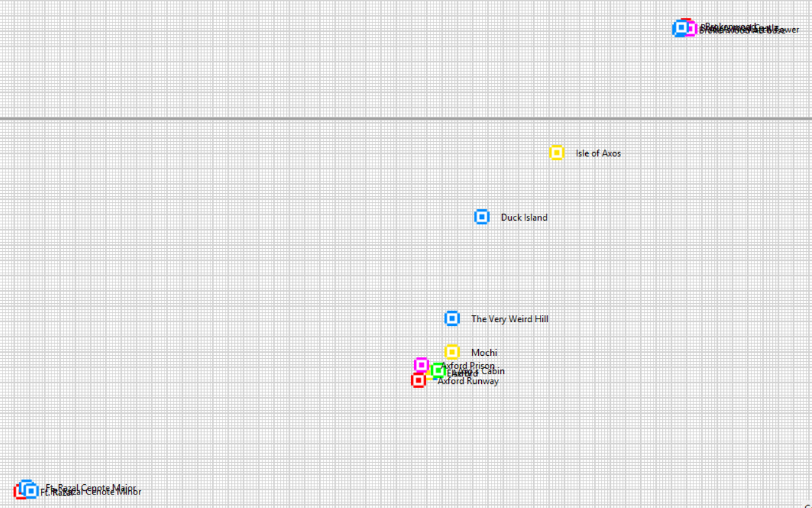Select the blue Duck Island marker
This screenshot has height=508, width=812.
pos(482,217)
